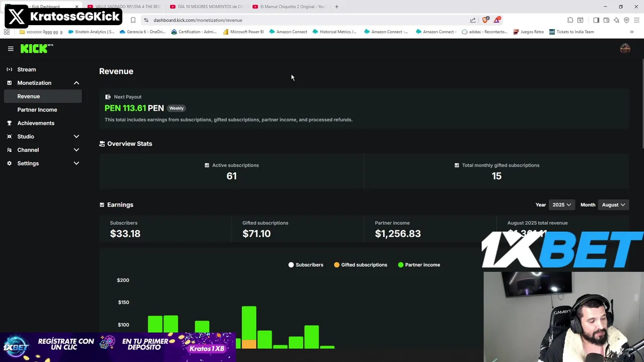
Task: Switch to the VALLE SAGRADO RP YouTube tab
Action: [x=124, y=7]
